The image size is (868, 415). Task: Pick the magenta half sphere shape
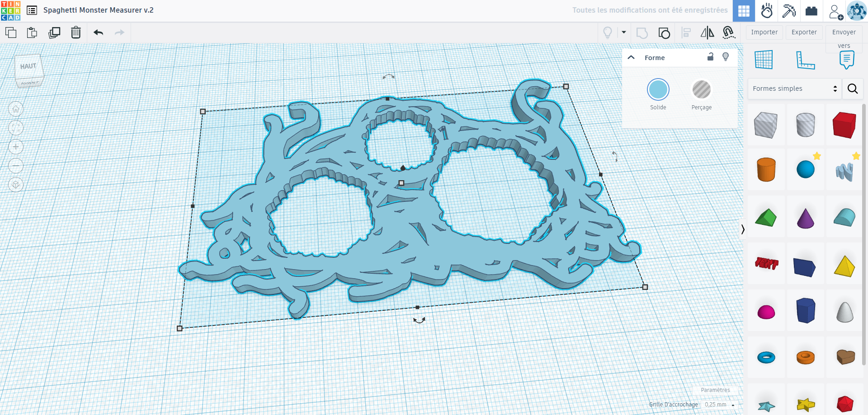point(766,312)
